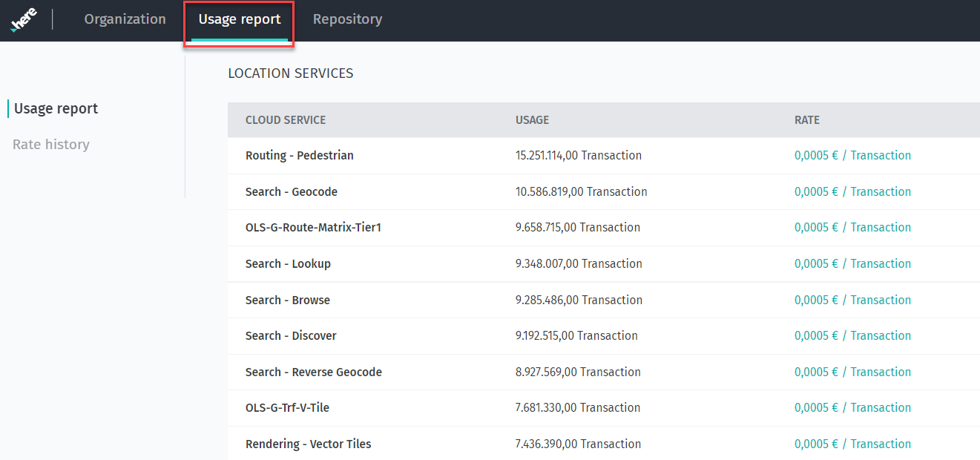
Task: Open the Repository tab
Action: coord(347,19)
